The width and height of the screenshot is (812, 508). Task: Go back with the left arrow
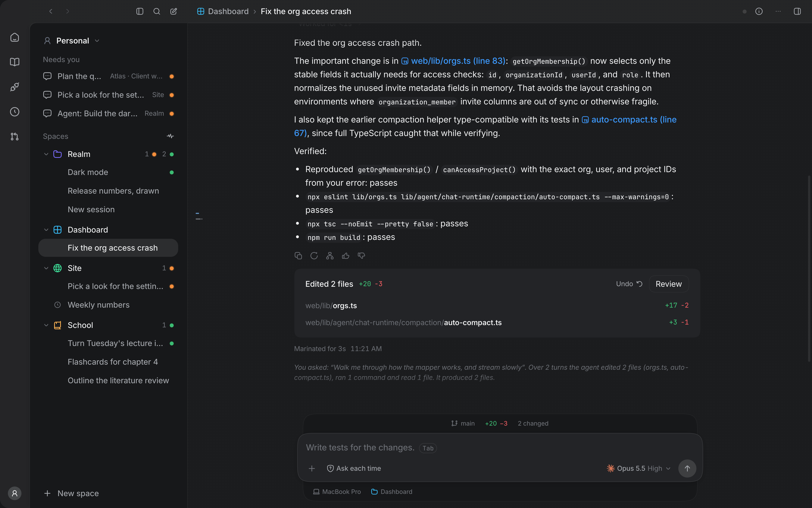(x=51, y=11)
